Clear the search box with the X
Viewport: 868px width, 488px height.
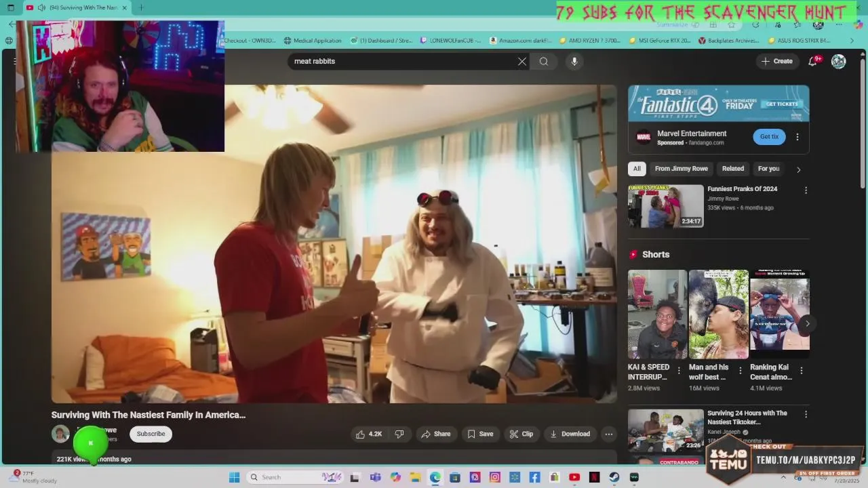(x=522, y=61)
